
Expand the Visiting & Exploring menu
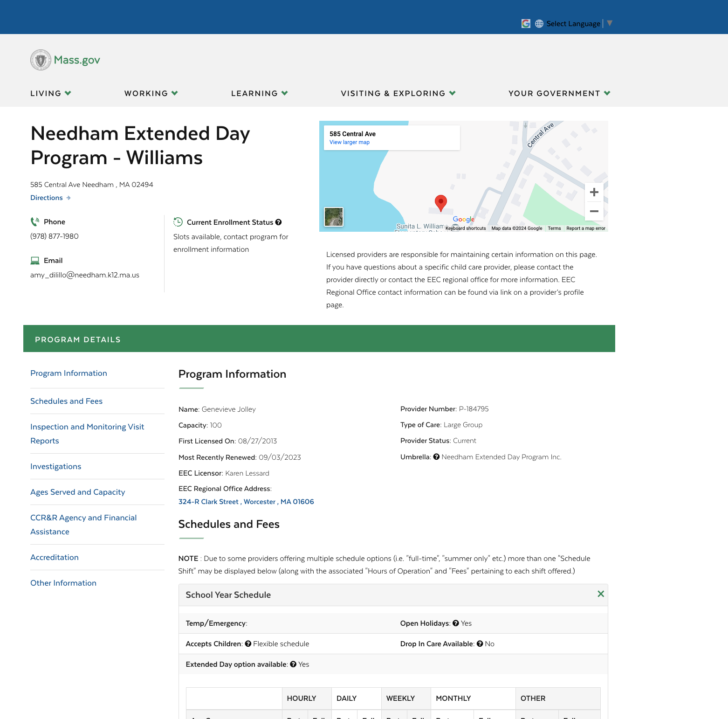398,93
